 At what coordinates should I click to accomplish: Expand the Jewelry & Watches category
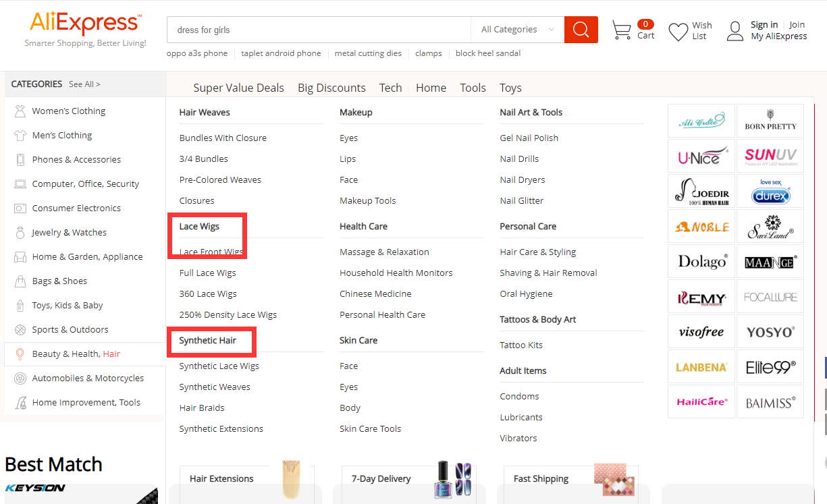pyautogui.click(x=71, y=232)
